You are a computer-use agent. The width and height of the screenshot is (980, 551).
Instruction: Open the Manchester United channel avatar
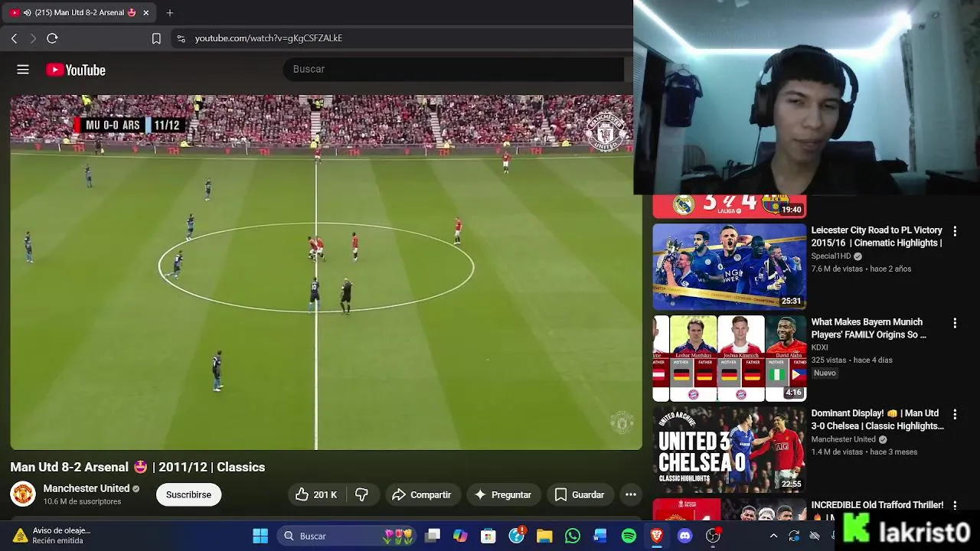click(23, 494)
